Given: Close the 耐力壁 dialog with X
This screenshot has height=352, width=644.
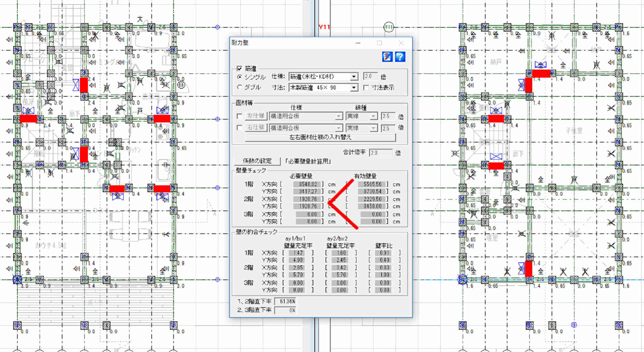Looking at the screenshot, I should coord(401,43).
